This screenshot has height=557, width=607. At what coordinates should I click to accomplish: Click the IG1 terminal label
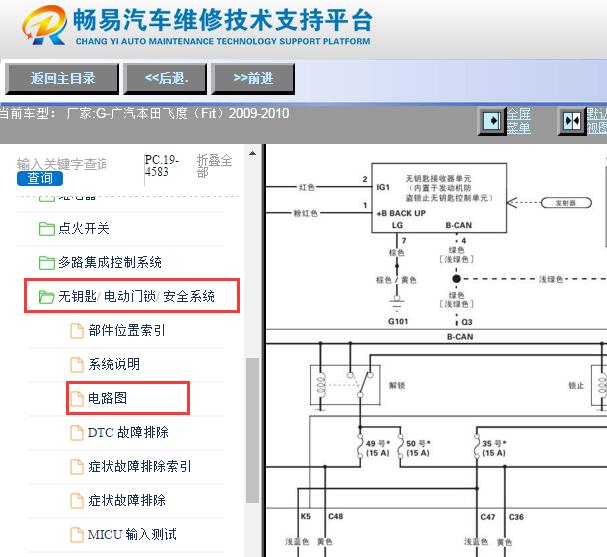coord(383,187)
